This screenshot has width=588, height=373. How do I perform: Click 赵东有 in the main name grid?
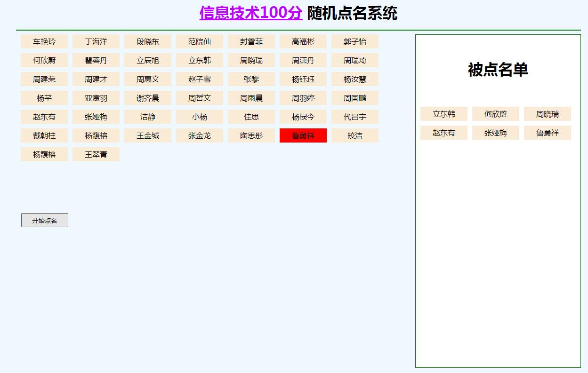click(44, 117)
